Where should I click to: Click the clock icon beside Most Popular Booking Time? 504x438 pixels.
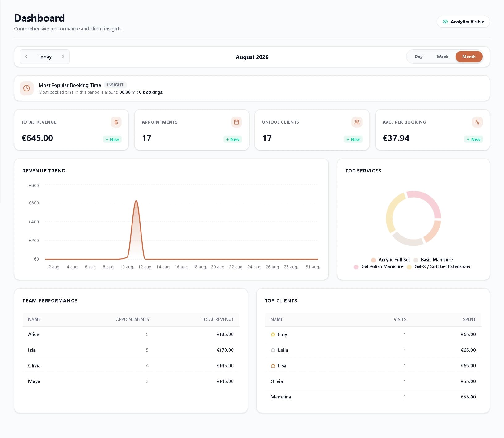pos(27,88)
